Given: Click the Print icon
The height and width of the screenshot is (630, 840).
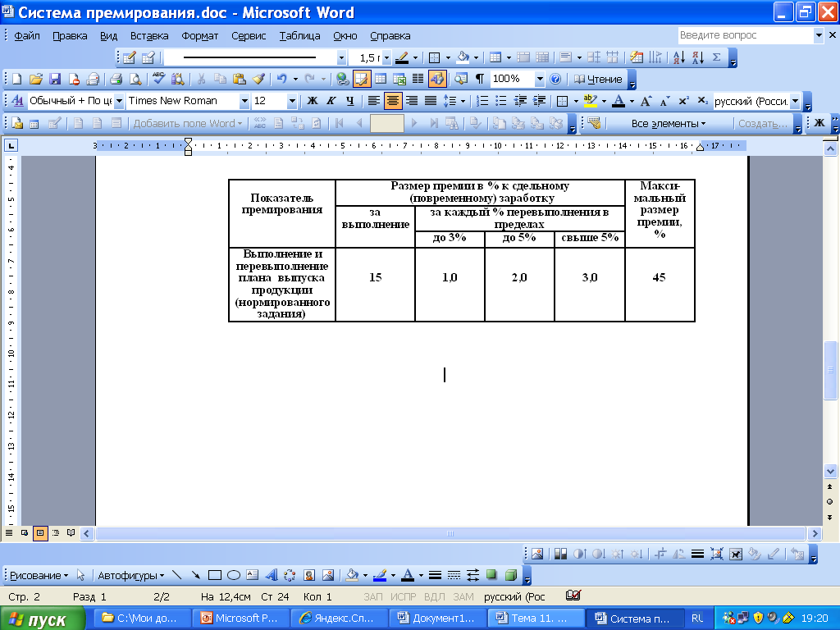Looking at the screenshot, I should [116, 80].
